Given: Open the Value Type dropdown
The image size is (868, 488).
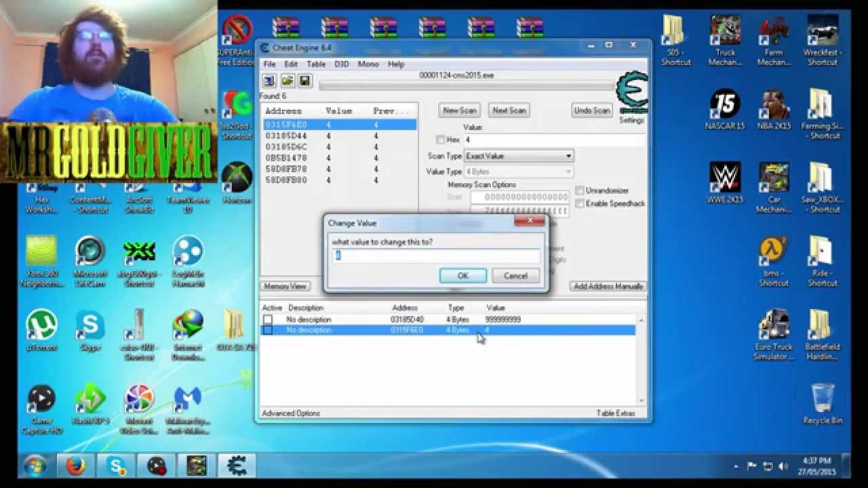Looking at the screenshot, I should coord(519,172).
